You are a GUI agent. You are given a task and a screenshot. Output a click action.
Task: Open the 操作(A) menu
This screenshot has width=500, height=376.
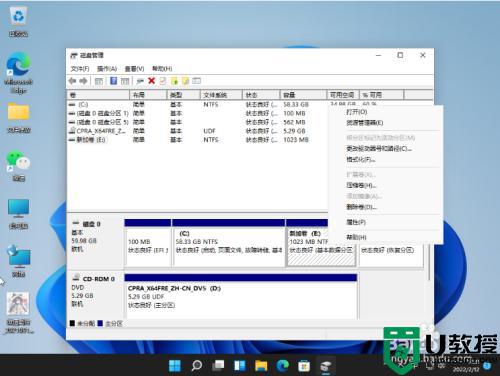click(107, 69)
